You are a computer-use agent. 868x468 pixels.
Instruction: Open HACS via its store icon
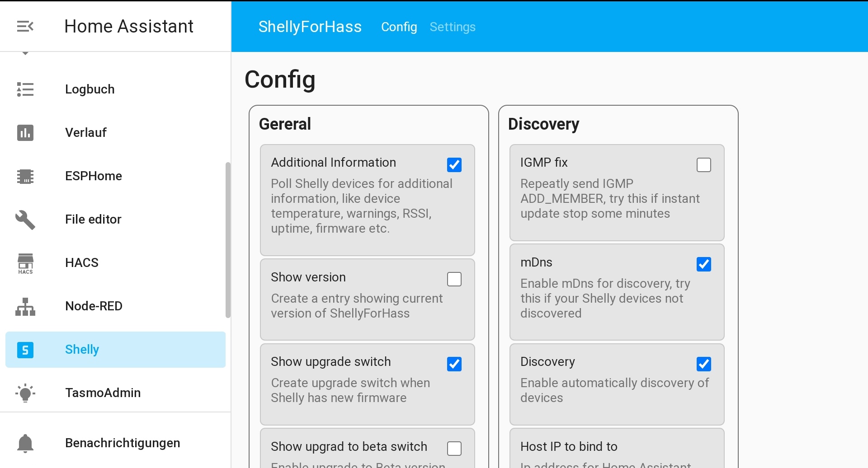tap(25, 263)
